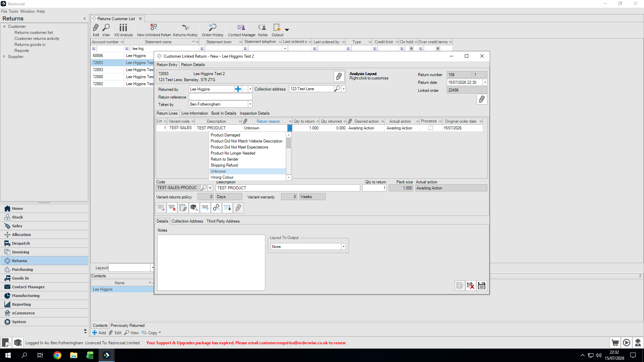644x362 pixels.
Task: Click the Return reference input field
Action: tap(220, 97)
